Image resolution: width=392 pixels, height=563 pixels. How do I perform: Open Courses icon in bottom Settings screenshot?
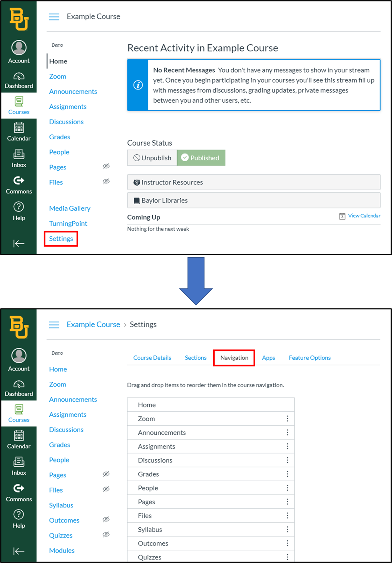19,409
